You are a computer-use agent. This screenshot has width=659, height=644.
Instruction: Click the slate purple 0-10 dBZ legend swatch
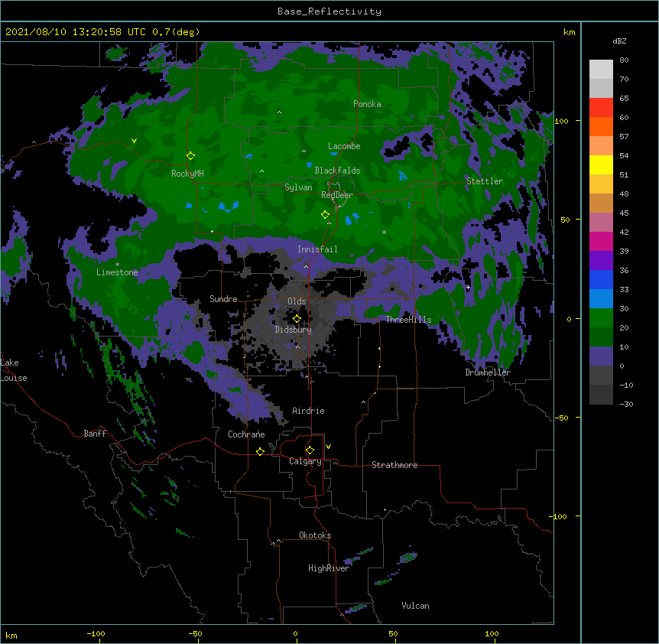click(x=601, y=356)
